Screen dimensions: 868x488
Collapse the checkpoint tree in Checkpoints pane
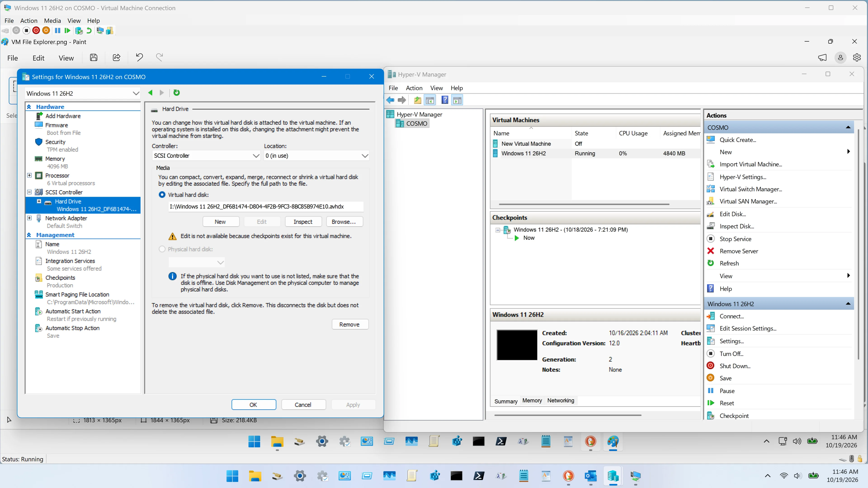(x=498, y=230)
